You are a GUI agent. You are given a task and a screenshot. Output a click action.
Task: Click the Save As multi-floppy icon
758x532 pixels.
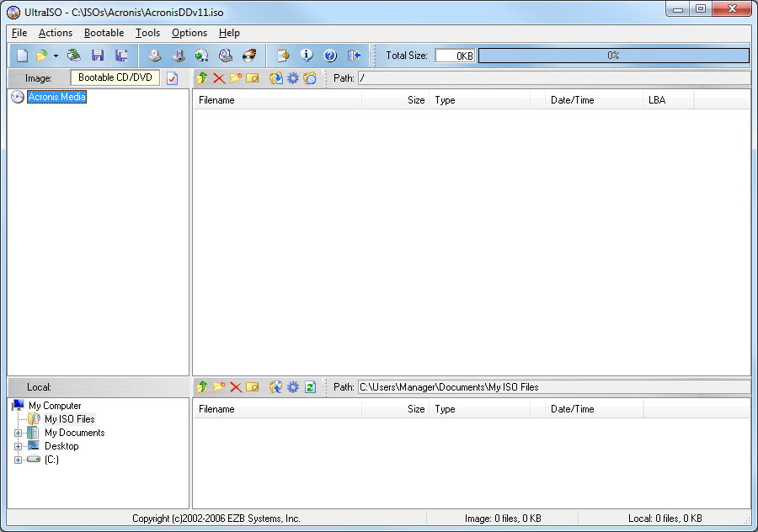click(121, 56)
